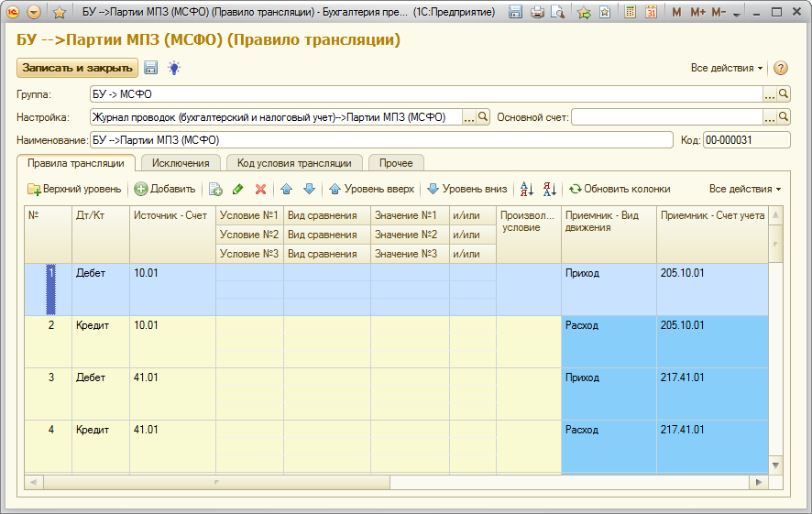The width and height of the screenshot is (812, 514).
Task: Open the Основной счет selection dropdown
Action: [x=770, y=117]
